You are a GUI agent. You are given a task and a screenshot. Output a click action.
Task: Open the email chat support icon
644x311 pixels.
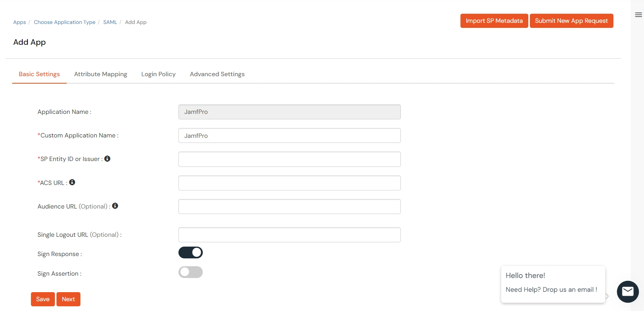[x=628, y=292]
